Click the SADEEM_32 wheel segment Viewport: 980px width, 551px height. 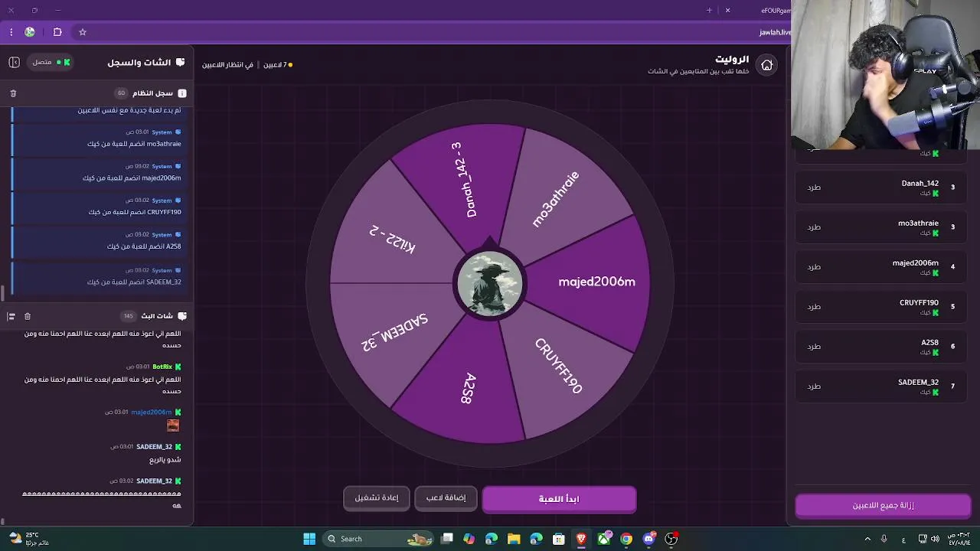(x=394, y=333)
